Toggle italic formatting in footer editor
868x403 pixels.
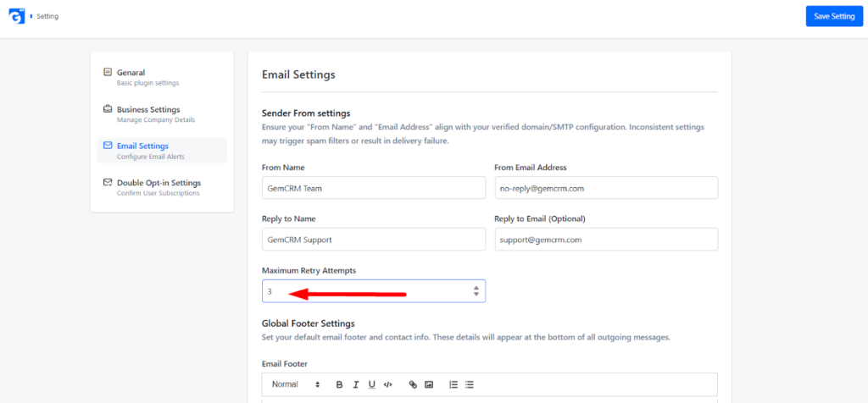tap(356, 384)
